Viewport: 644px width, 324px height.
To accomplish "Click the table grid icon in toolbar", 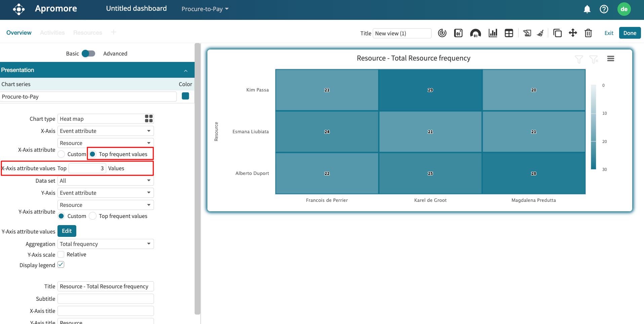I will click(x=509, y=33).
